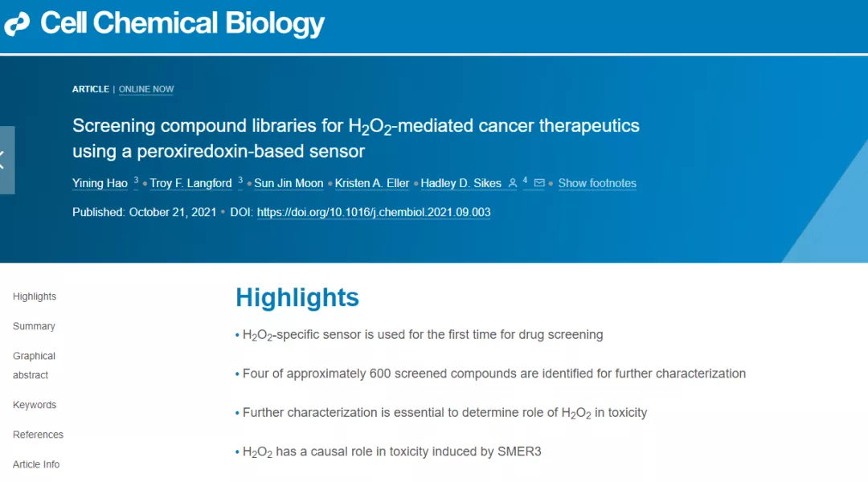
Task: Click author name Kristen A. Eller
Action: point(371,183)
